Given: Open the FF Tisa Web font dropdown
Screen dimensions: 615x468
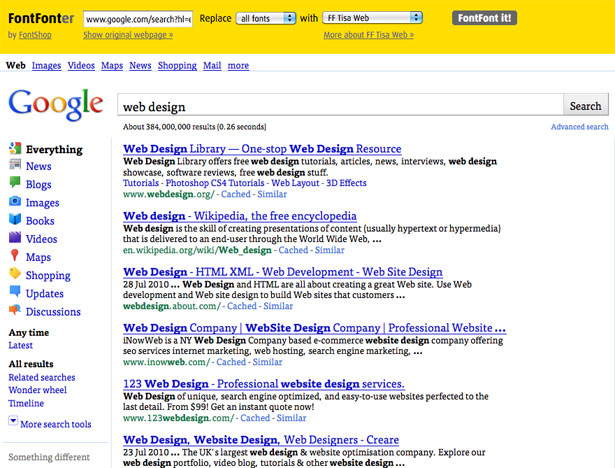Looking at the screenshot, I should tap(372, 18).
